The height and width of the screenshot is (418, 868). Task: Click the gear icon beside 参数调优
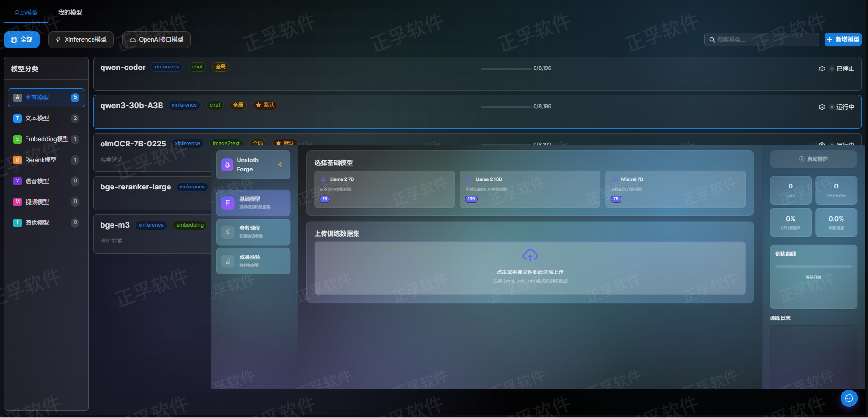tap(228, 232)
